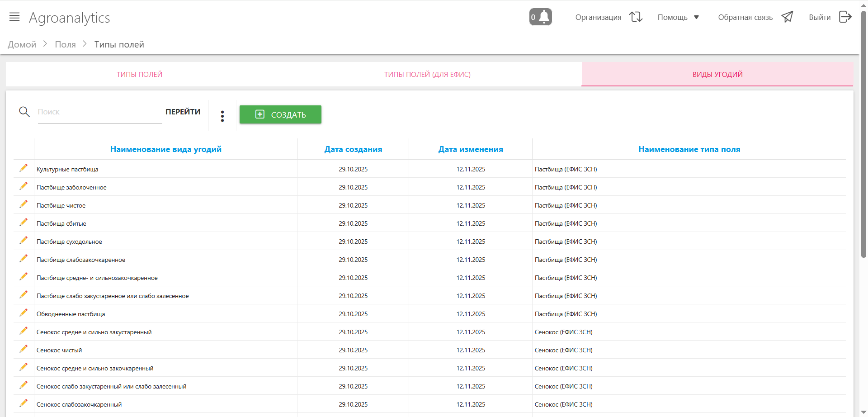The height and width of the screenshot is (417, 868).
Task: Open the three-dot options menu
Action: click(222, 116)
